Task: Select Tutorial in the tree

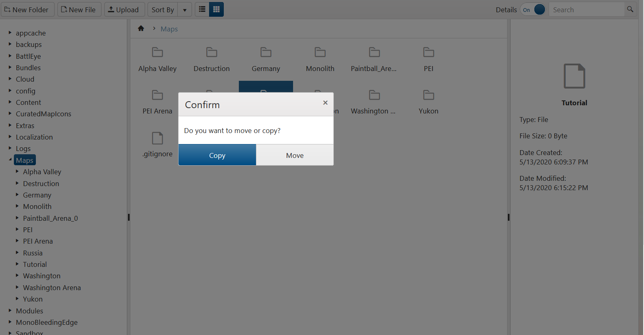Action: (x=35, y=264)
